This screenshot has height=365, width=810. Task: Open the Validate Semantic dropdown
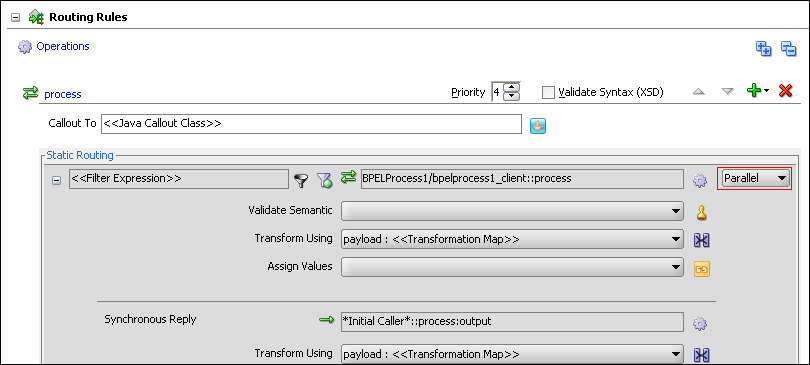(x=512, y=211)
